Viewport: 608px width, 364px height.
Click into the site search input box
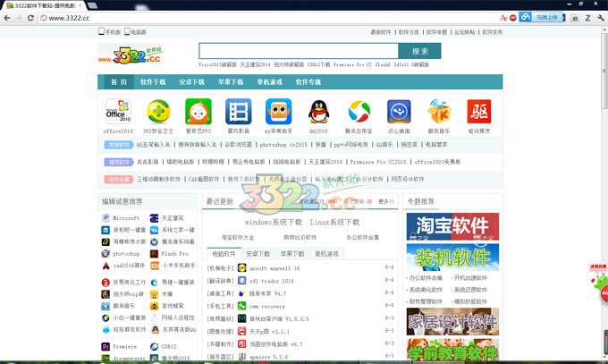coord(299,51)
